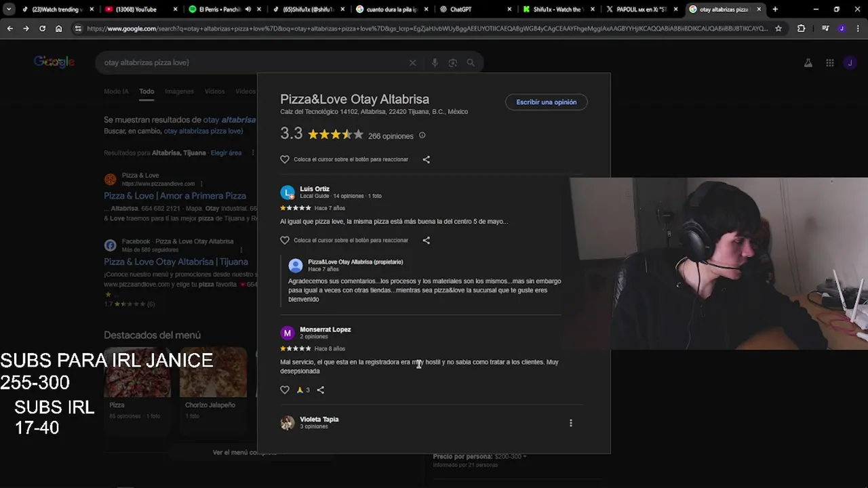Go to Google home via logo
Image resolution: width=868 pixels, height=488 pixels.
tap(54, 62)
